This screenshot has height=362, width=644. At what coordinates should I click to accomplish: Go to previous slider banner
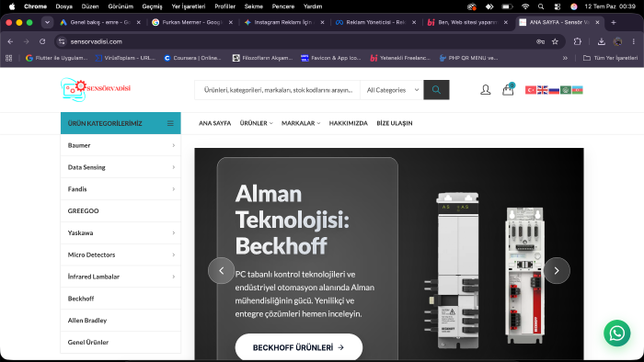[222, 270]
